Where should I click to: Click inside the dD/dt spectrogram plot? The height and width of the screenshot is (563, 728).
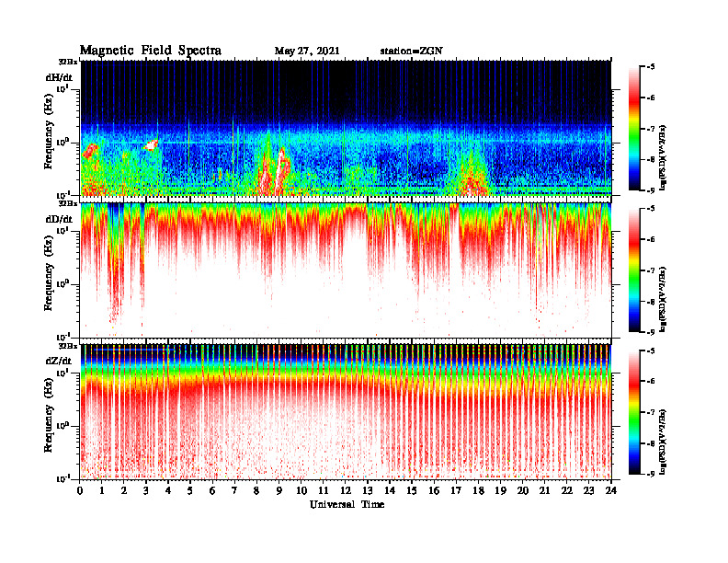point(346,270)
